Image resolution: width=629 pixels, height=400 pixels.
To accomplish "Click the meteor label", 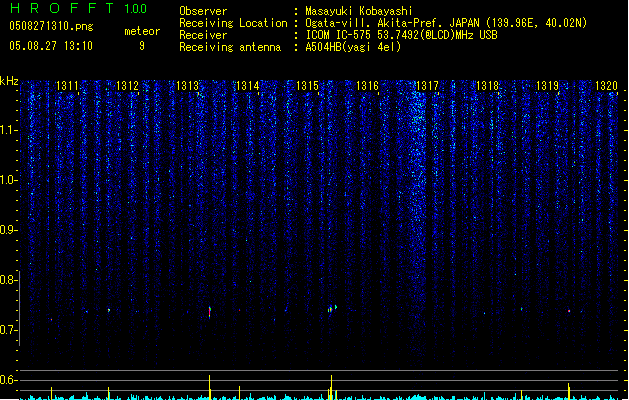I will [142, 31].
